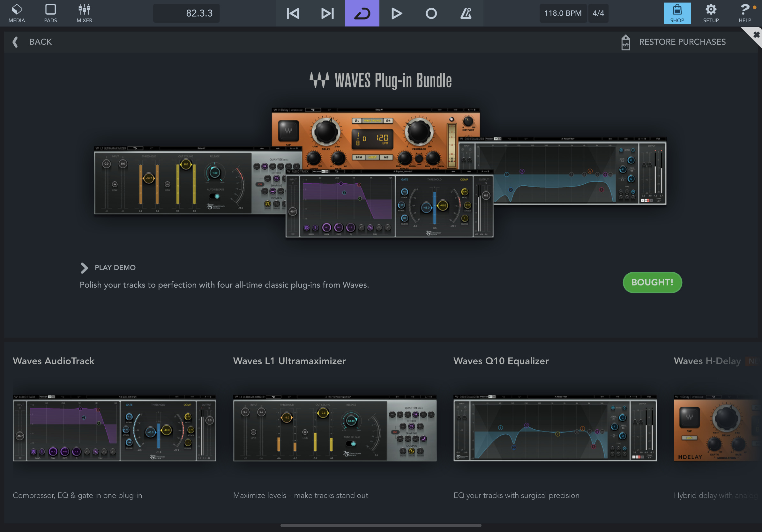Click the Play Demo arrow icon
The width and height of the screenshot is (762, 532).
[x=84, y=268]
